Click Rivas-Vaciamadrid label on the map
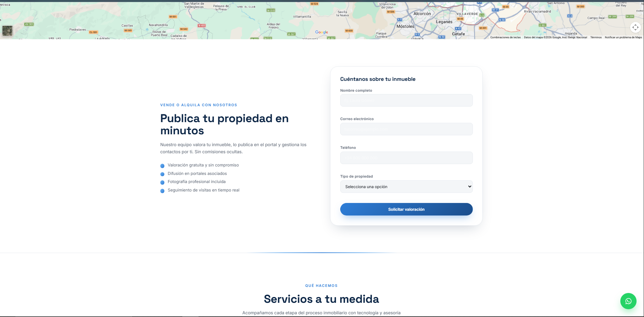The image size is (644, 317). [x=537, y=12]
